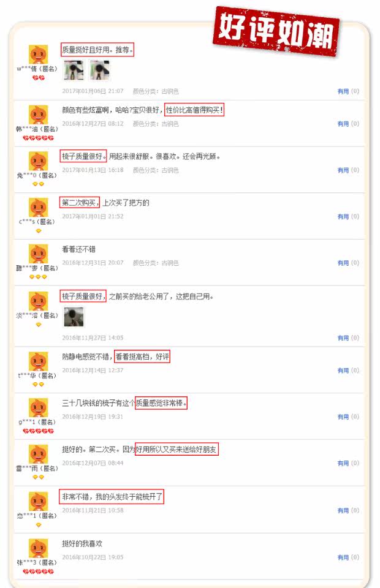Viewport: 380px width, 588px height.
Task: Click avatar of reviewer g***1
Action: point(38,408)
